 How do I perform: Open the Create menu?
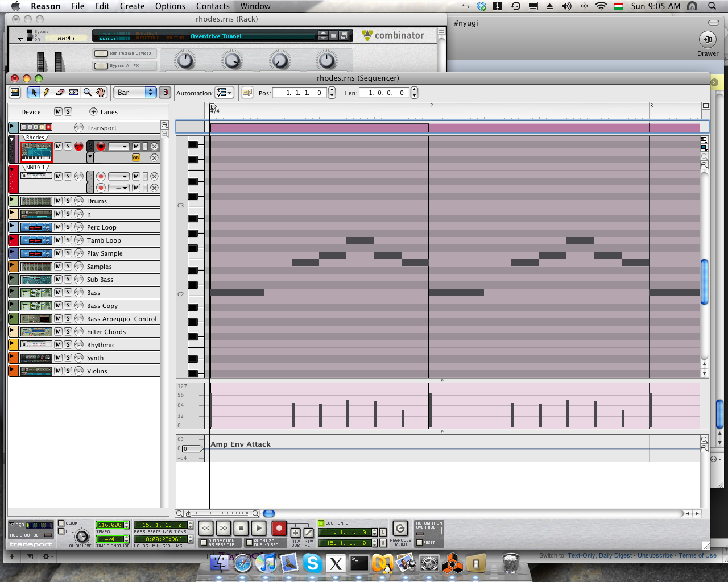click(132, 6)
